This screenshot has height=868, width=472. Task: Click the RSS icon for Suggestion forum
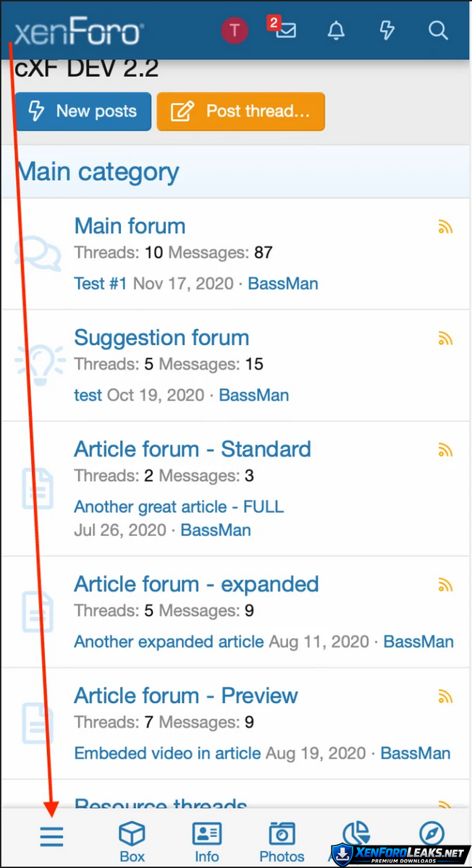pos(445,339)
